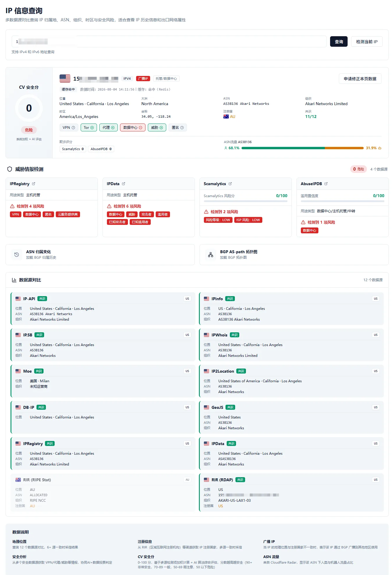Toggle the VPN status tag
The image size is (392, 575).
pos(69,128)
